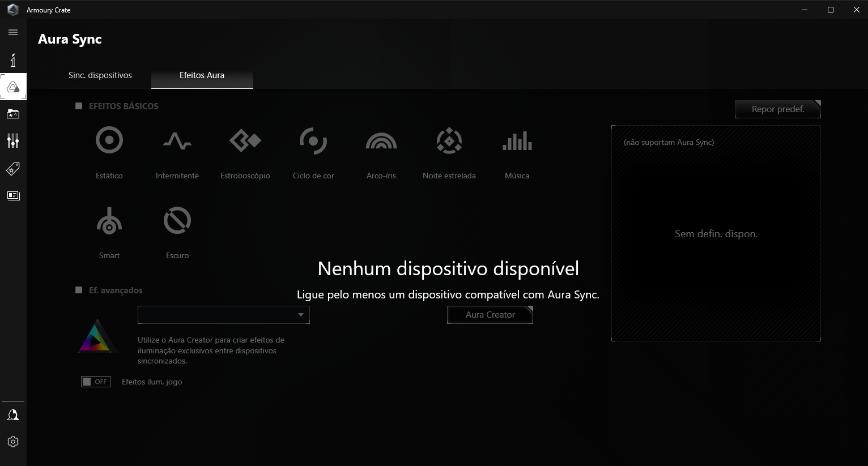Viewport: 868px width, 466px height.
Task: Click the Aura Sync page title
Action: click(70, 39)
